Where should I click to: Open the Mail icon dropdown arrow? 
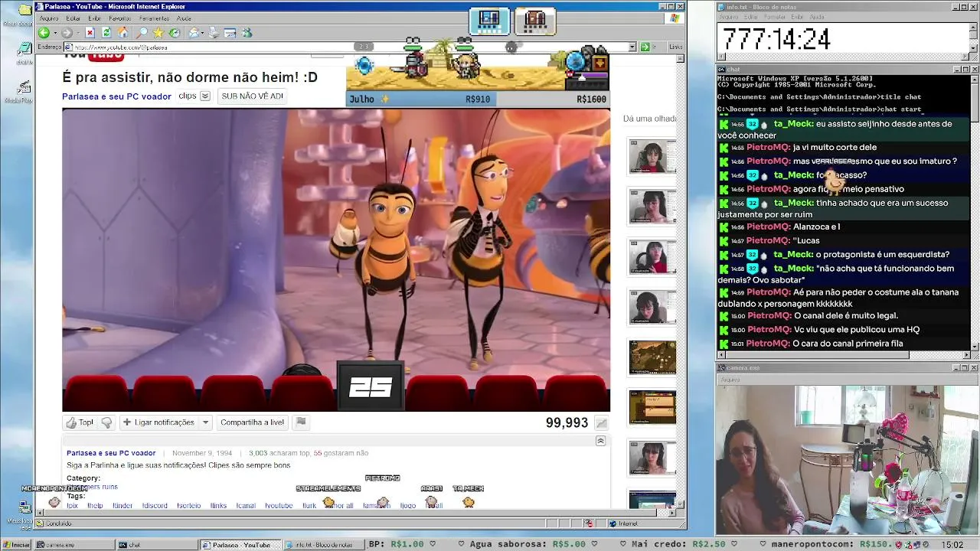point(203,33)
